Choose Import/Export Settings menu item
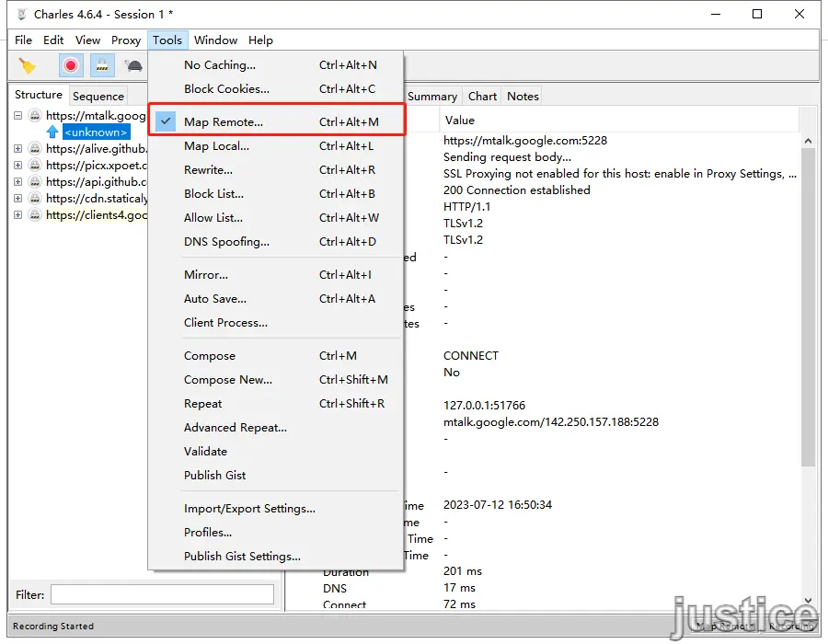Image resolution: width=828 pixels, height=644 pixels. click(x=277, y=509)
